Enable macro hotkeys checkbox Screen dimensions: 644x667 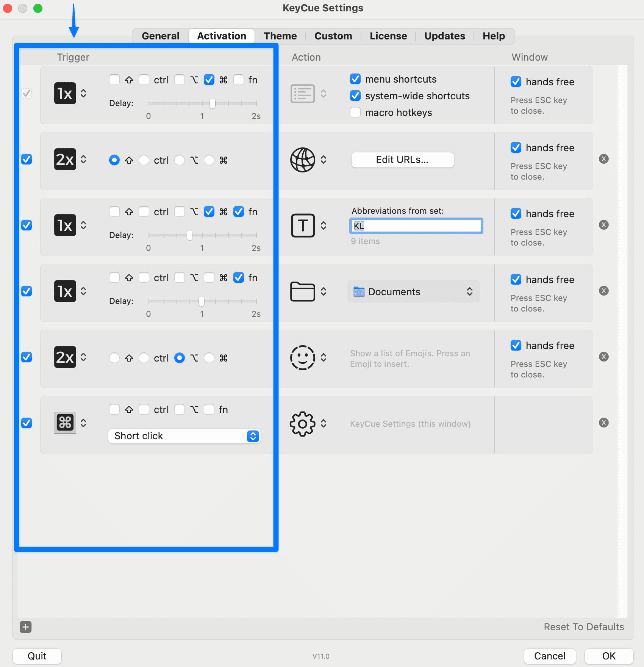tap(355, 112)
